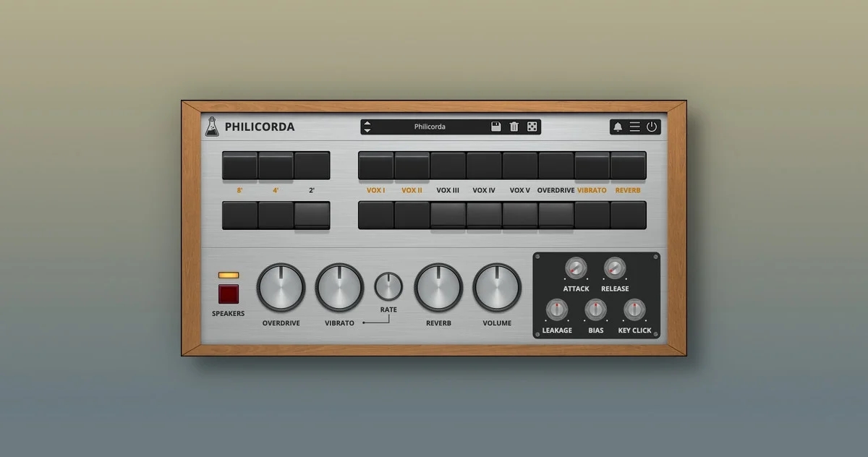Open notifications via the bell icon
Screen dimensions: 868x457
point(618,127)
